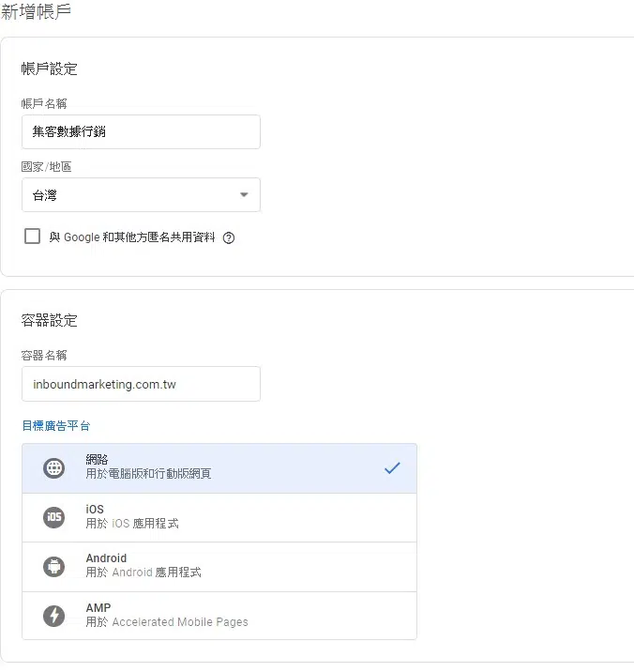Click the iOS platform icon
Viewport: 634px width, 672px height.
(x=54, y=517)
